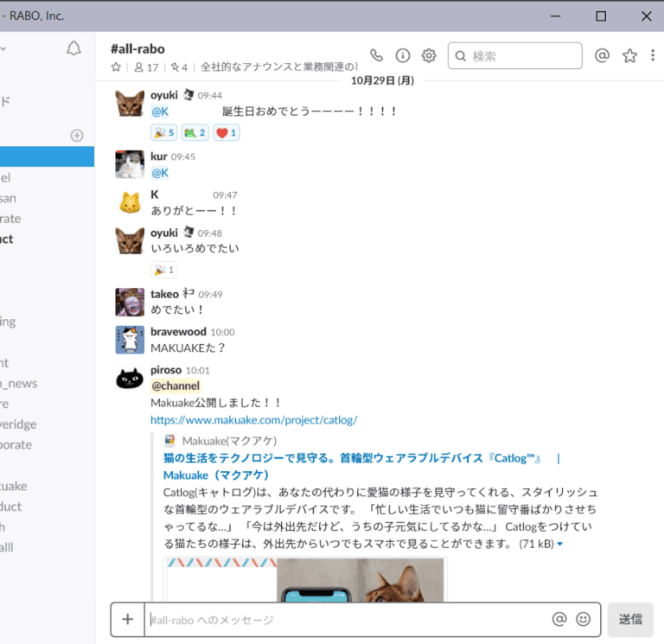Open the makuake.com/project/catlog link
This screenshot has height=644, width=664.
click(254, 420)
